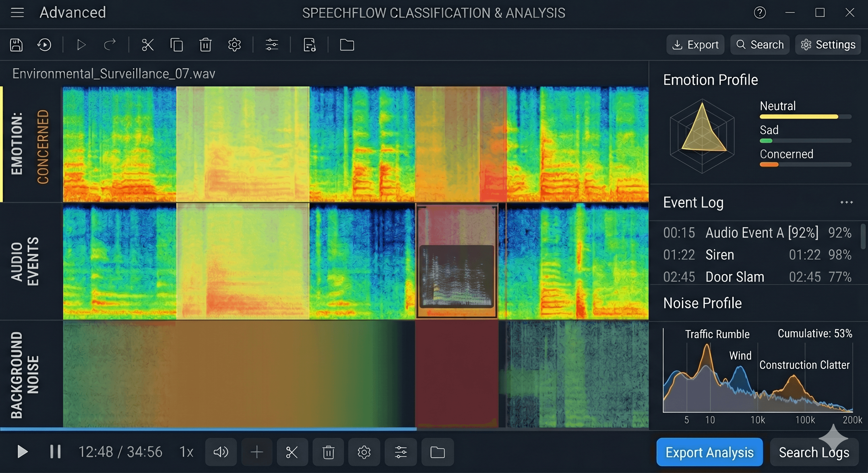Click the save disk icon in toolbar
Viewport: 868px width, 473px height.
[x=16, y=45]
